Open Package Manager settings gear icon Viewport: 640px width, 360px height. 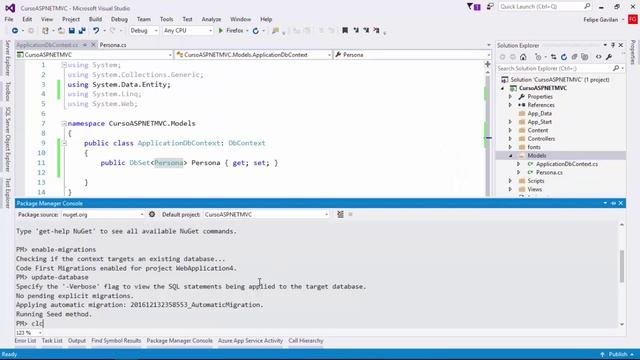click(x=152, y=214)
